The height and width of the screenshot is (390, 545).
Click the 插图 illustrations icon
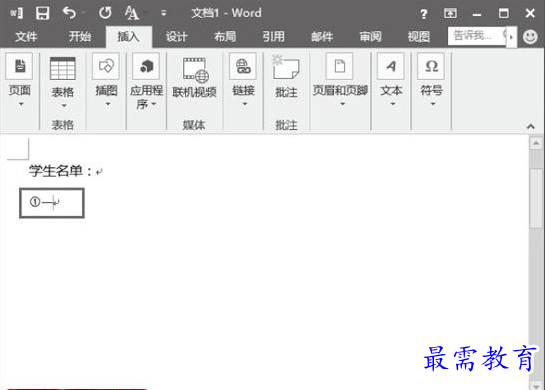click(106, 66)
